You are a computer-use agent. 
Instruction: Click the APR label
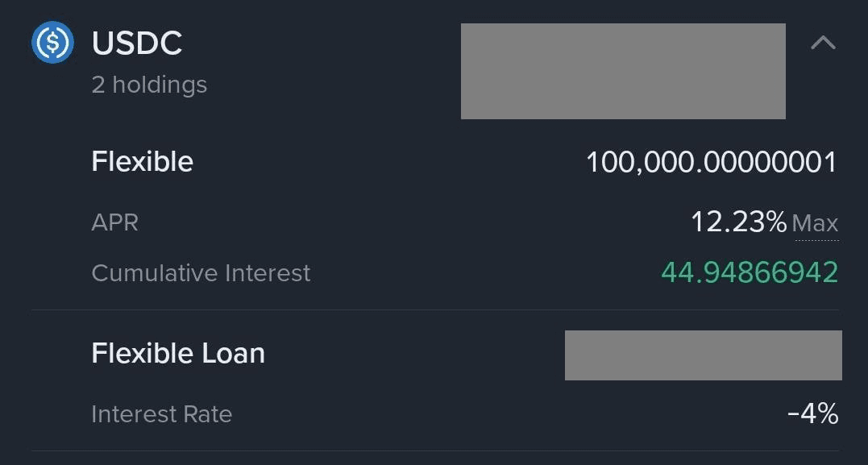tap(114, 222)
